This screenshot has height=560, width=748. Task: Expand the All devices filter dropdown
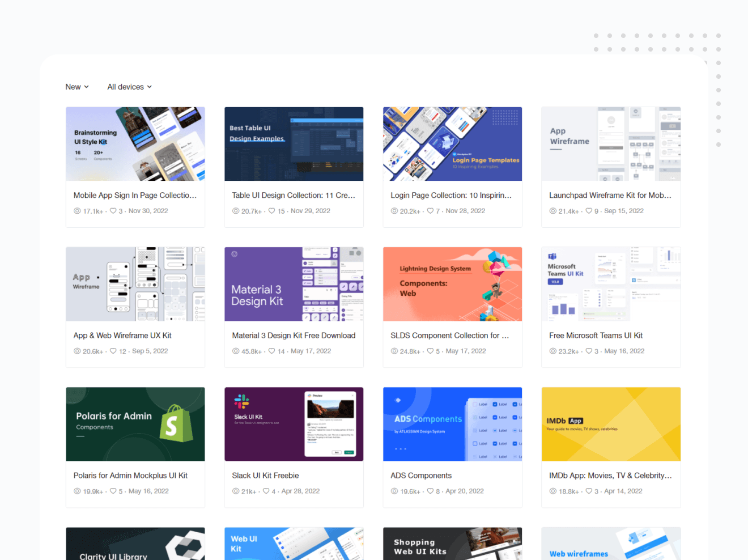[129, 87]
